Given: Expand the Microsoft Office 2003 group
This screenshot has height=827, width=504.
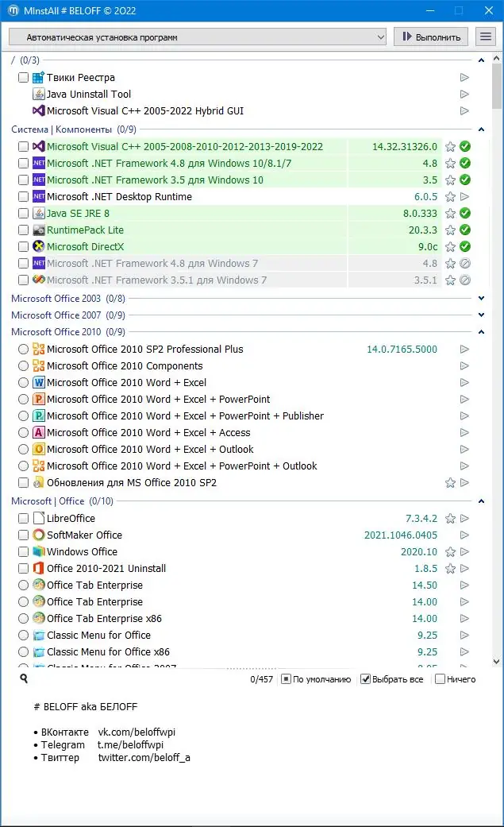Looking at the screenshot, I should (481, 299).
